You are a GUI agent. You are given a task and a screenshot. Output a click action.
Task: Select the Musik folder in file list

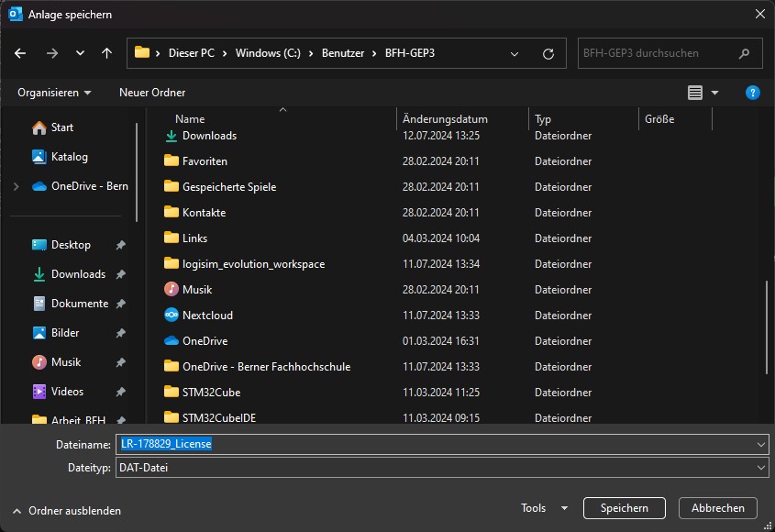pyautogui.click(x=188, y=290)
